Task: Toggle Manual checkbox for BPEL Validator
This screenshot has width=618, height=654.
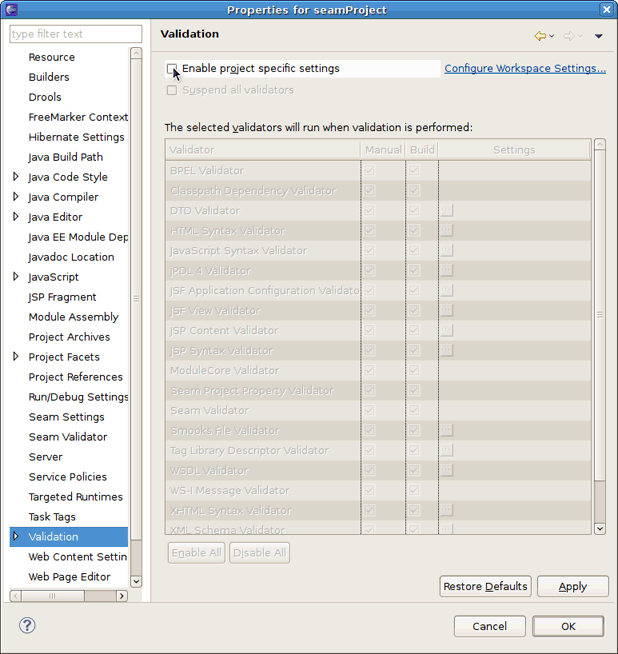Action: pos(370,171)
